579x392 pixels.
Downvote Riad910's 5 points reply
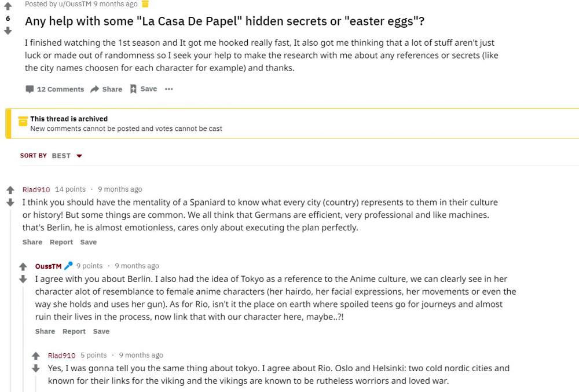[x=36, y=368]
